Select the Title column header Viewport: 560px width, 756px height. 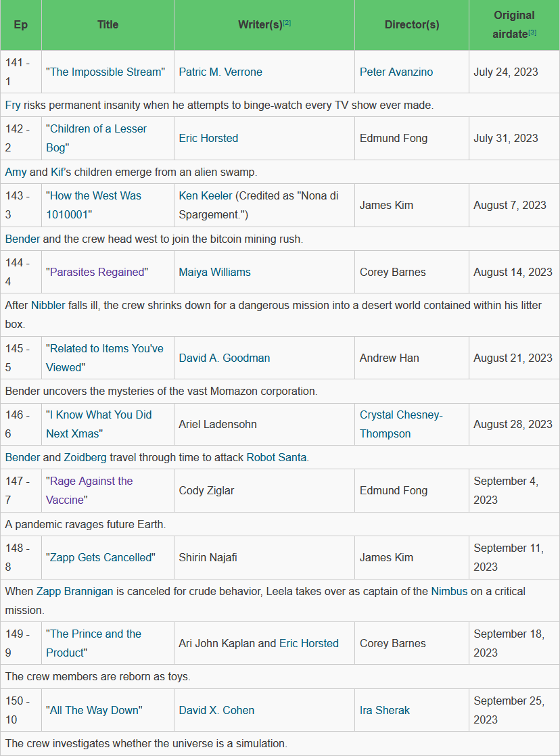(108, 24)
